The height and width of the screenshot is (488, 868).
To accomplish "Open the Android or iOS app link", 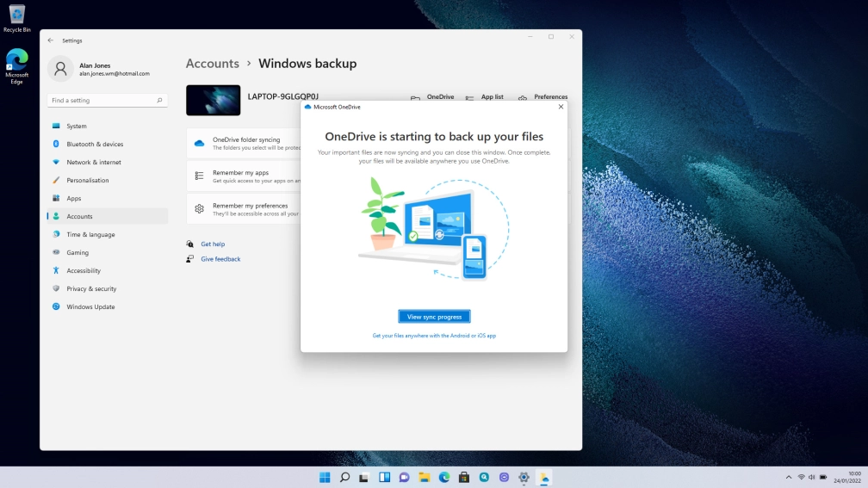I will (x=434, y=336).
